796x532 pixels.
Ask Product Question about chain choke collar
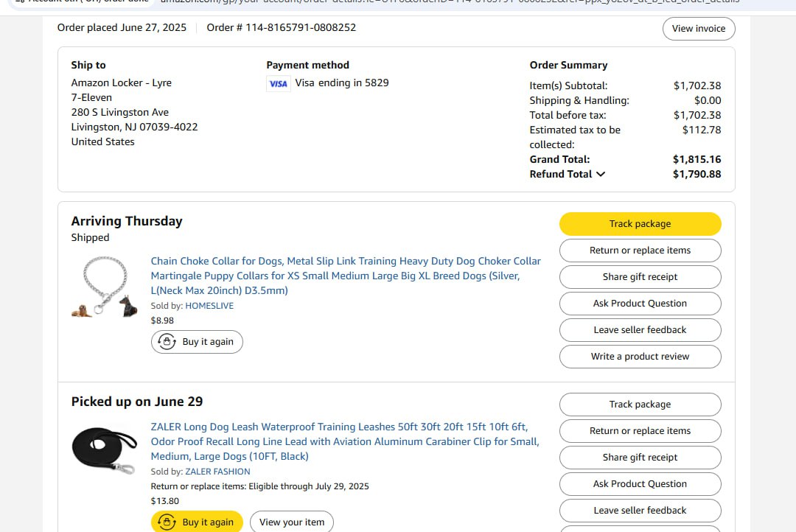pos(640,303)
